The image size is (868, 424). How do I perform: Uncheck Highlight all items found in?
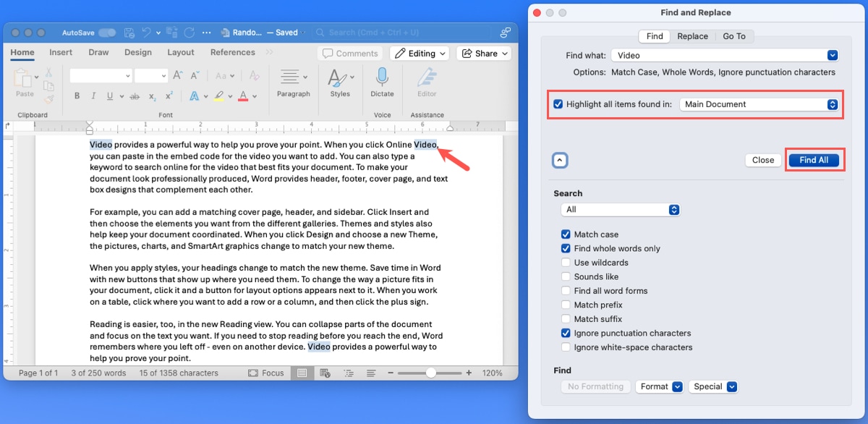pos(558,103)
